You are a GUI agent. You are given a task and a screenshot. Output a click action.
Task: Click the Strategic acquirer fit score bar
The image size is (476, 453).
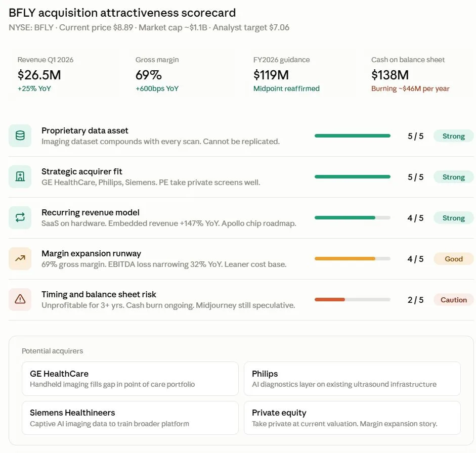pyautogui.click(x=353, y=176)
